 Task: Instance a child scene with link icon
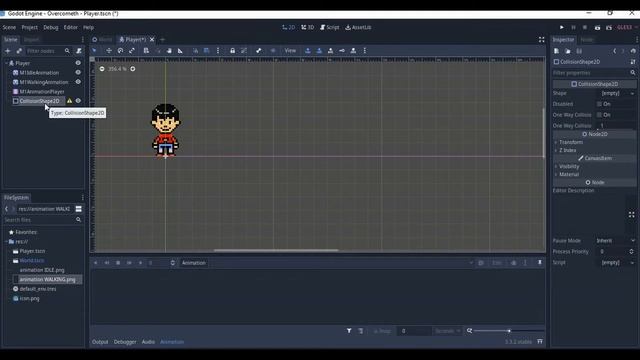coord(19,51)
